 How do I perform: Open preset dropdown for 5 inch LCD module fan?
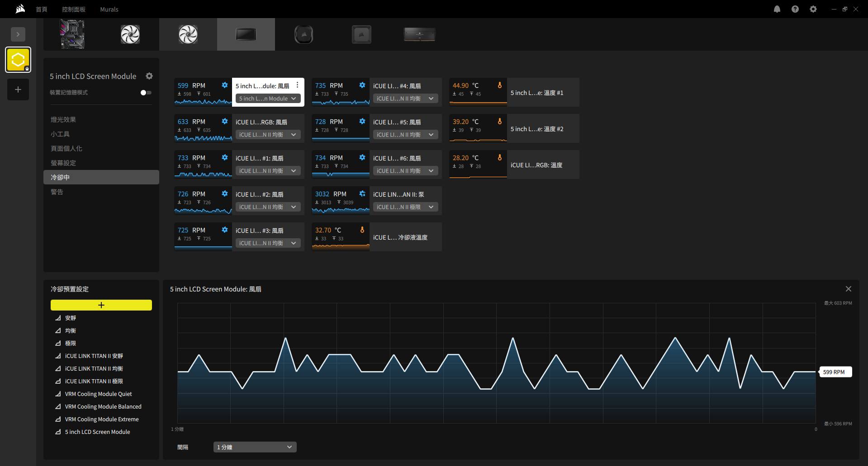268,99
